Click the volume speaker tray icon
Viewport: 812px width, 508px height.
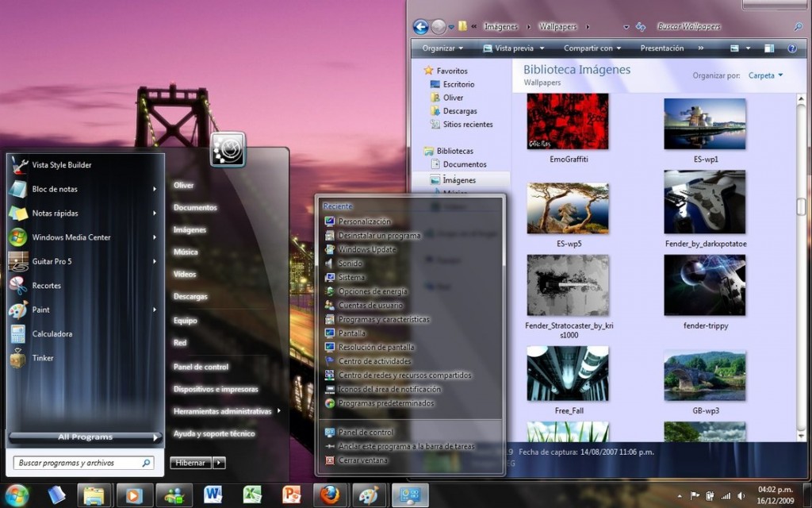pyautogui.click(x=741, y=496)
